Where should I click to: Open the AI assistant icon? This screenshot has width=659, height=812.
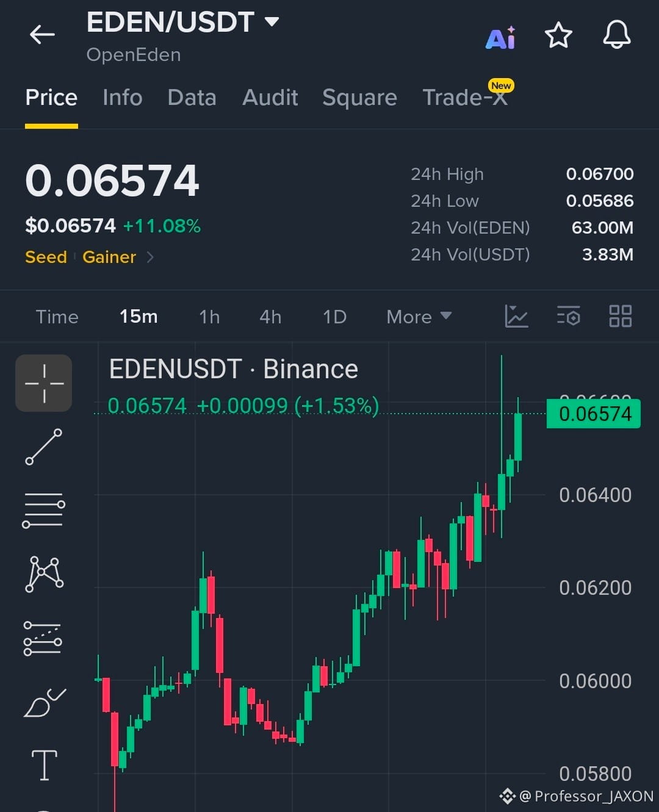coord(500,38)
